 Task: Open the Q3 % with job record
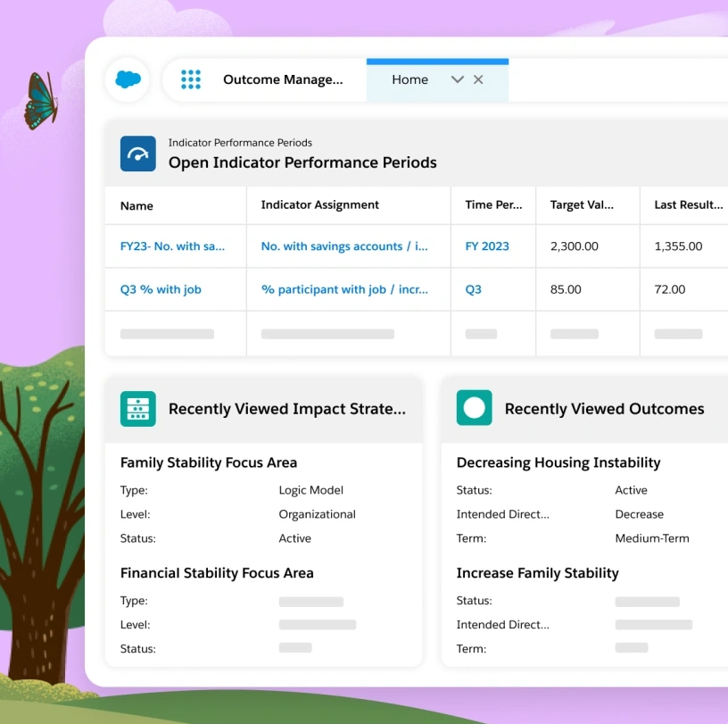click(161, 289)
